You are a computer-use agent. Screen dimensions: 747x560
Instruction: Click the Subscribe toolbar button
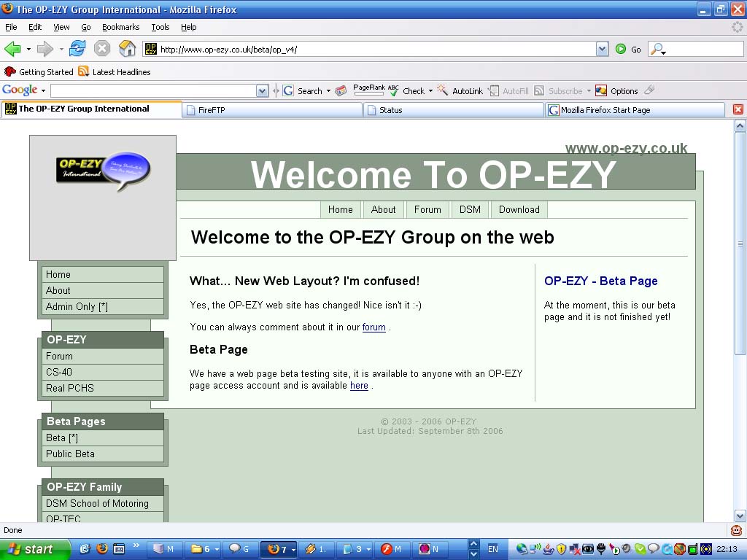pos(558,90)
